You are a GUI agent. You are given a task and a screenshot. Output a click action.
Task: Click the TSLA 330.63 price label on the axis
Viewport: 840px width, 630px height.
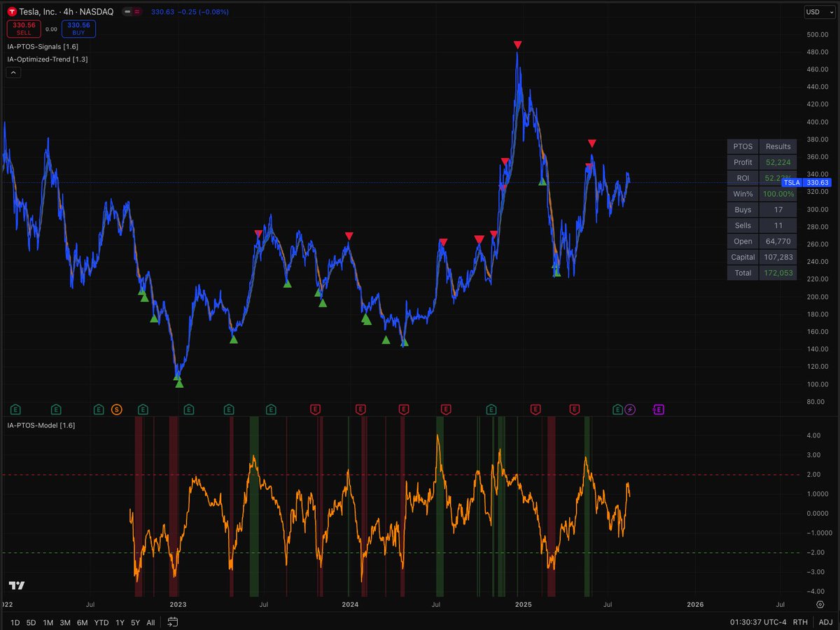coord(805,183)
